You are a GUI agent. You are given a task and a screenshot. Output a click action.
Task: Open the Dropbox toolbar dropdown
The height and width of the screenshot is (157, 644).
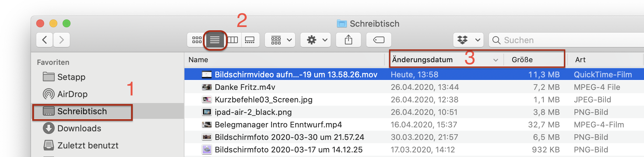(x=468, y=40)
